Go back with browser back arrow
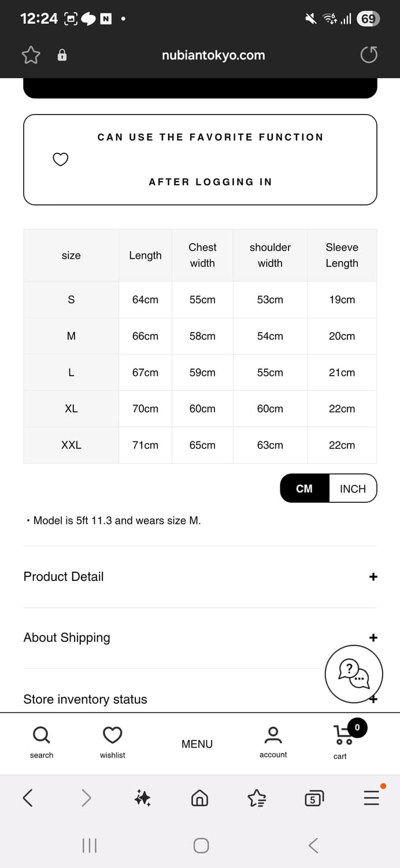The image size is (400, 868). click(27, 798)
